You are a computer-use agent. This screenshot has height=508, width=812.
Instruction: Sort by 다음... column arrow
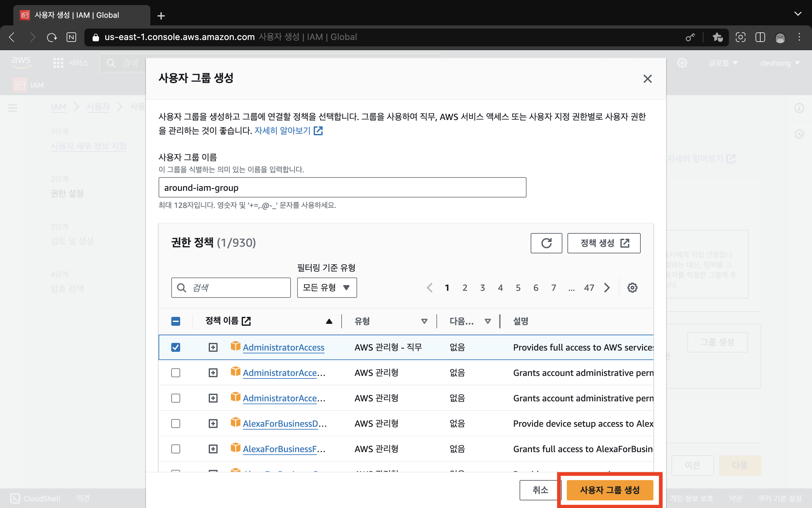pos(488,322)
